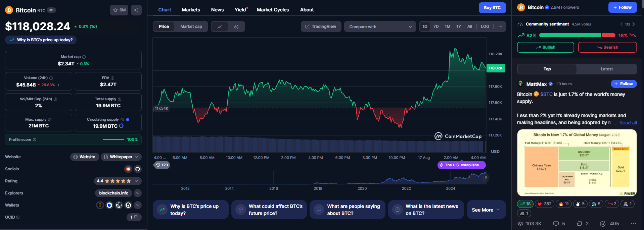Click the Total supply info icon
This screenshot has width=644, height=230.
coord(120,99)
